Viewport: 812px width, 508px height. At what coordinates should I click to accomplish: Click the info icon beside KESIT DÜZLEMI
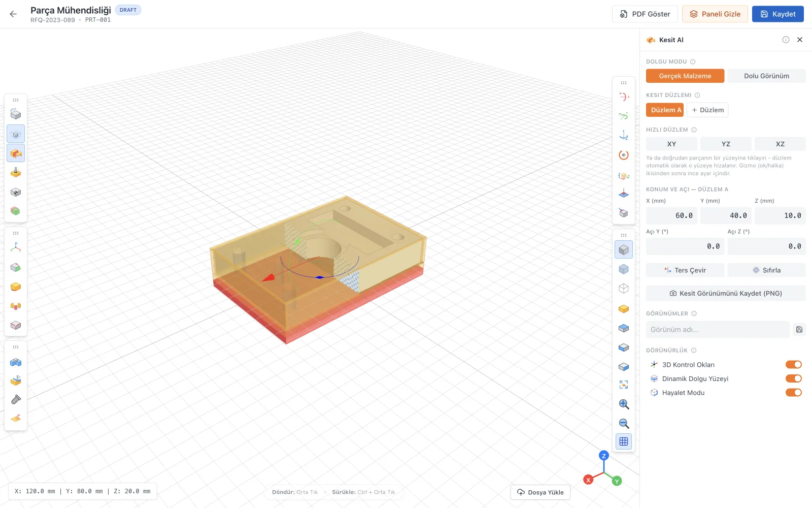(x=697, y=96)
